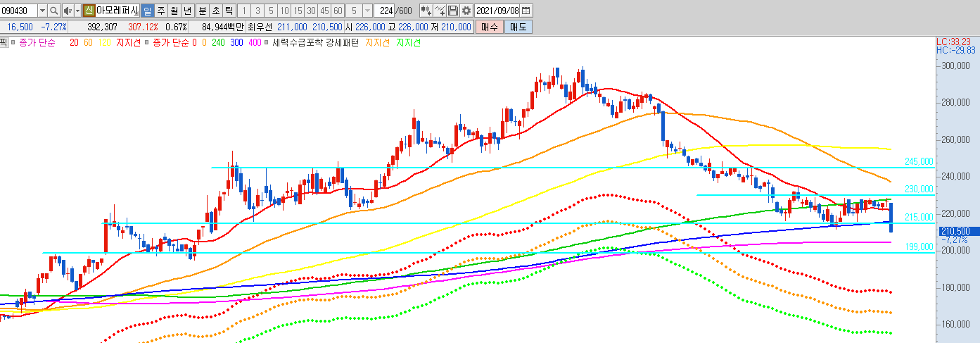980x343 pixels.
Task: Click the 120 moving average legend label
Action: [x=103, y=42]
